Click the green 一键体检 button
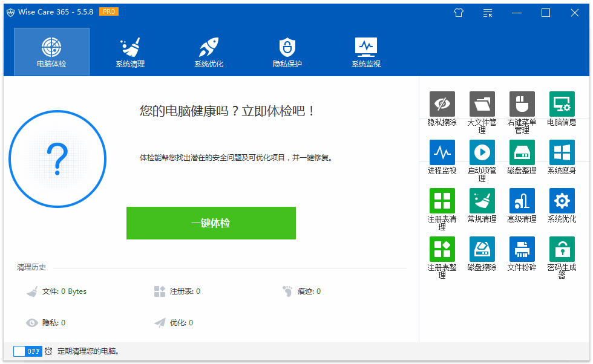The image size is (593, 364). [x=211, y=223]
